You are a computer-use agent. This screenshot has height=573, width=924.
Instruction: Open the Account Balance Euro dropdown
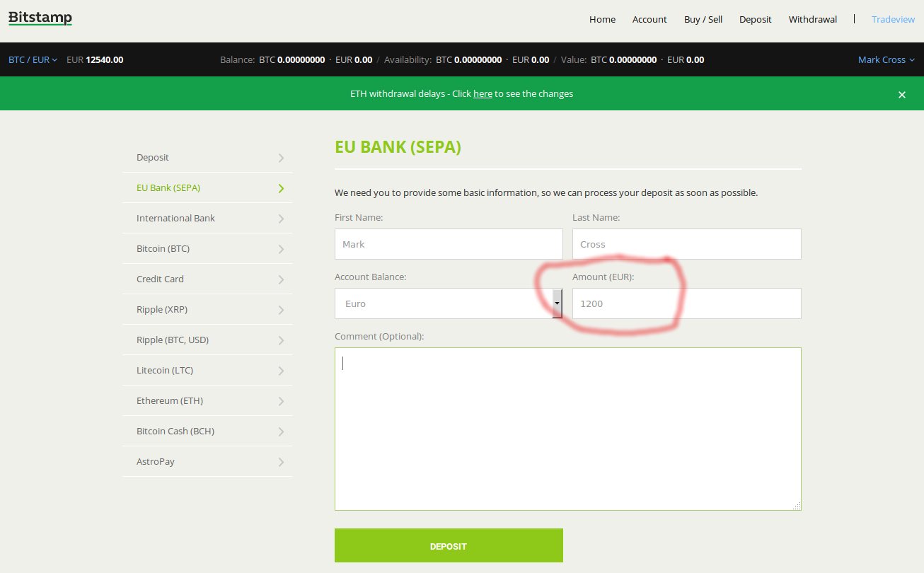tap(449, 303)
